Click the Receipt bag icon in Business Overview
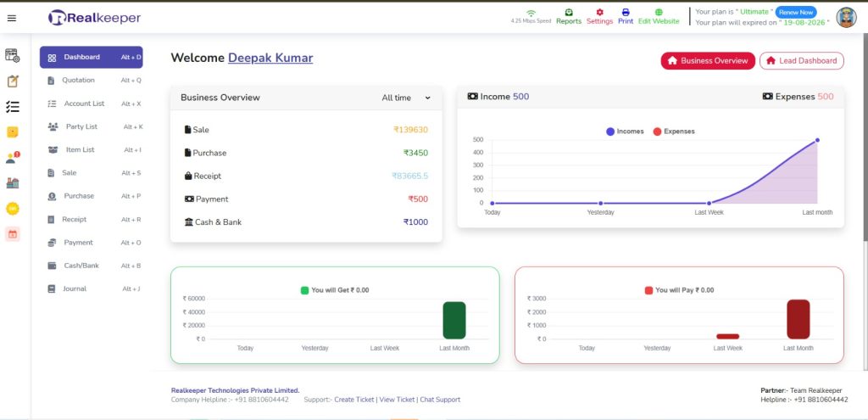Image resolution: width=868 pixels, height=420 pixels. [x=188, y=176]
